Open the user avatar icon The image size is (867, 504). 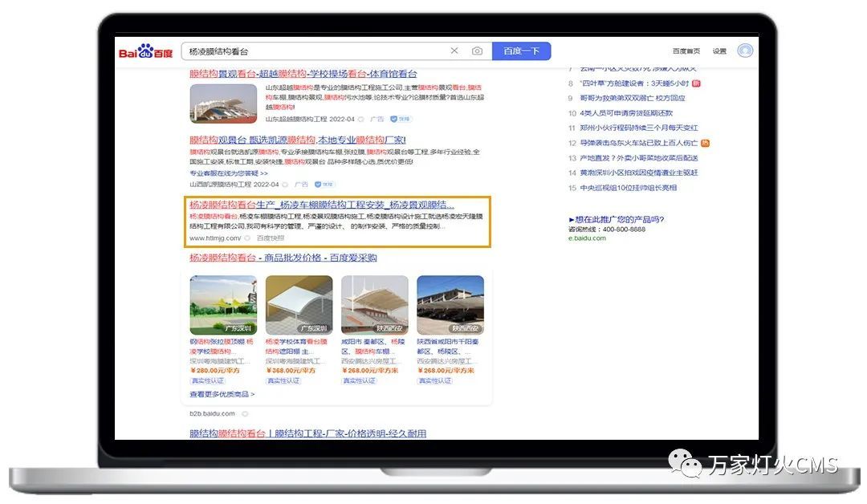(745, 51)
